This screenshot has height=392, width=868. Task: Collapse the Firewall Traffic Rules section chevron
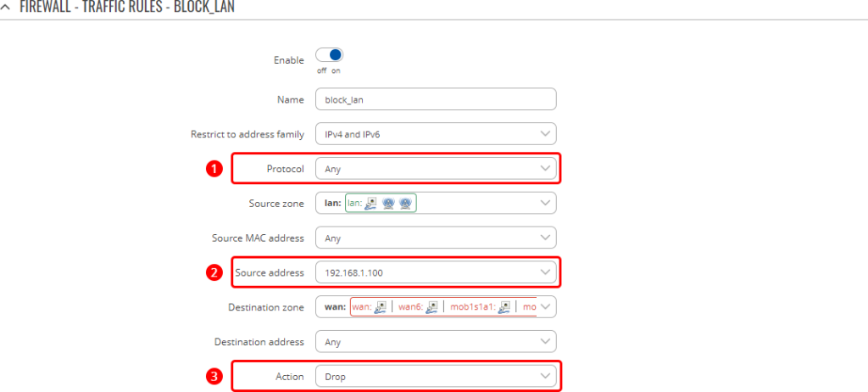coord(6,8)
